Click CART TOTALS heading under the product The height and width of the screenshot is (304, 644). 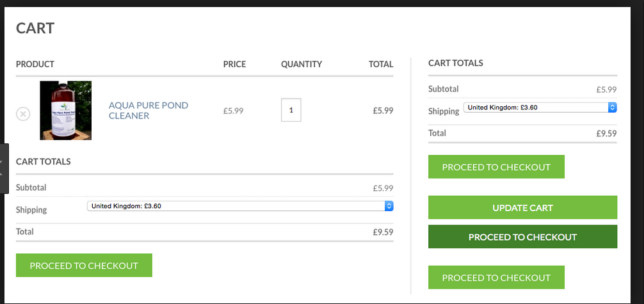(x=44, y=161)
